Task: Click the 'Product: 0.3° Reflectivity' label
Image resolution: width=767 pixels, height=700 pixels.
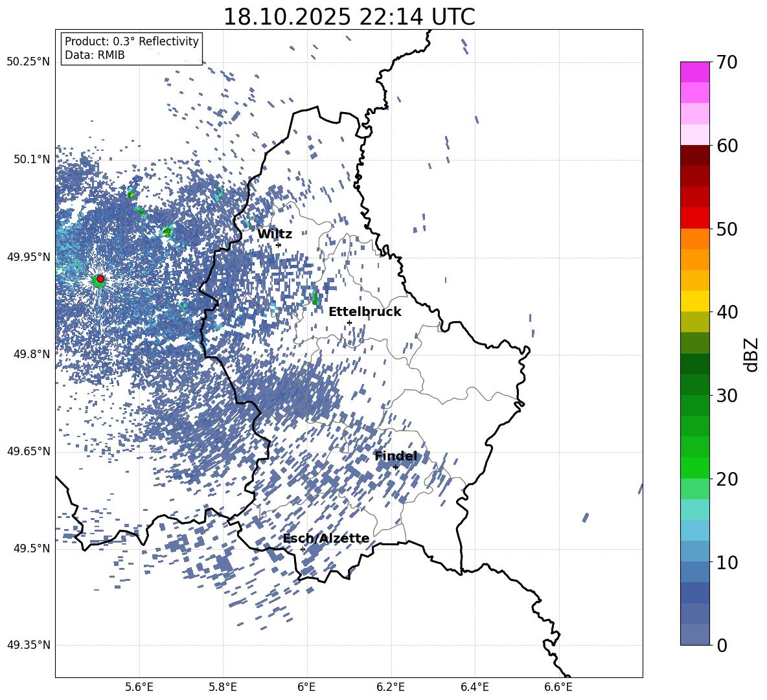Action: 132,41
